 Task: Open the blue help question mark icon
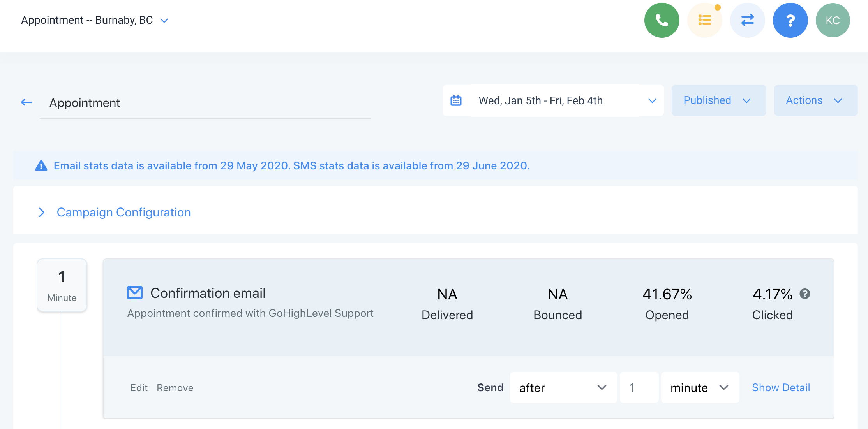click(790, 20)
